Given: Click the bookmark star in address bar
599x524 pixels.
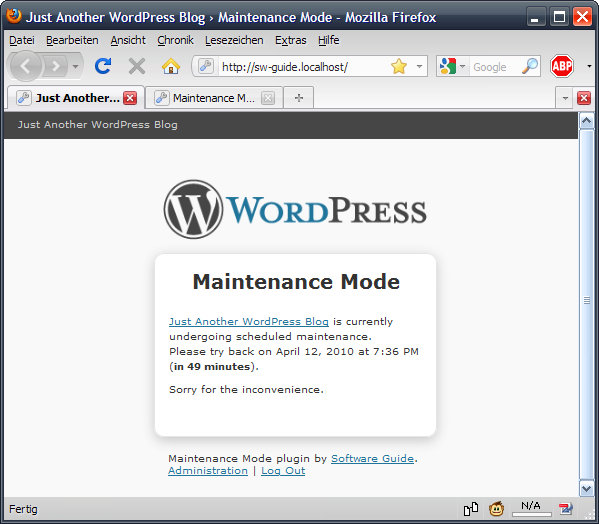Looking at the screenshot, I should [x=399, y=66].
